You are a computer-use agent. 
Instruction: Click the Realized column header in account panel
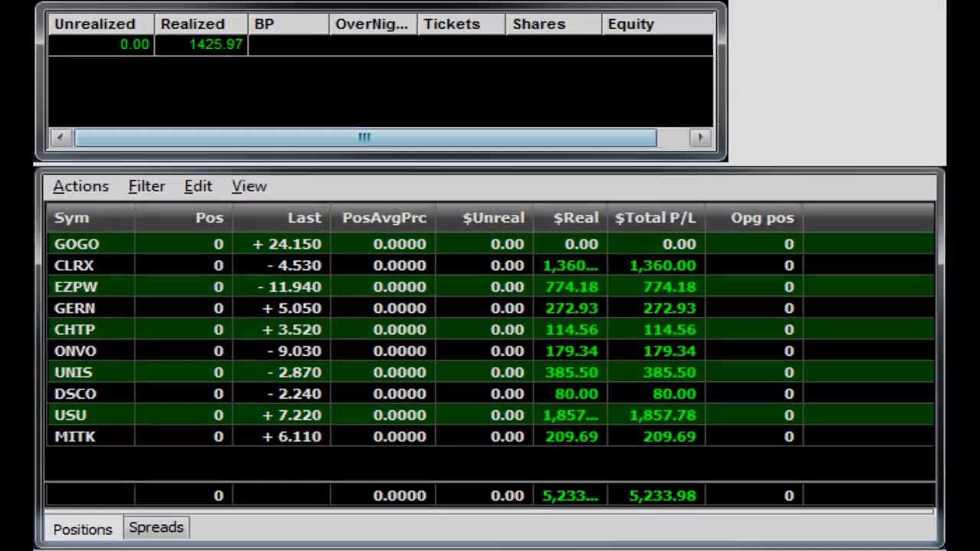[x=193, y=24]
